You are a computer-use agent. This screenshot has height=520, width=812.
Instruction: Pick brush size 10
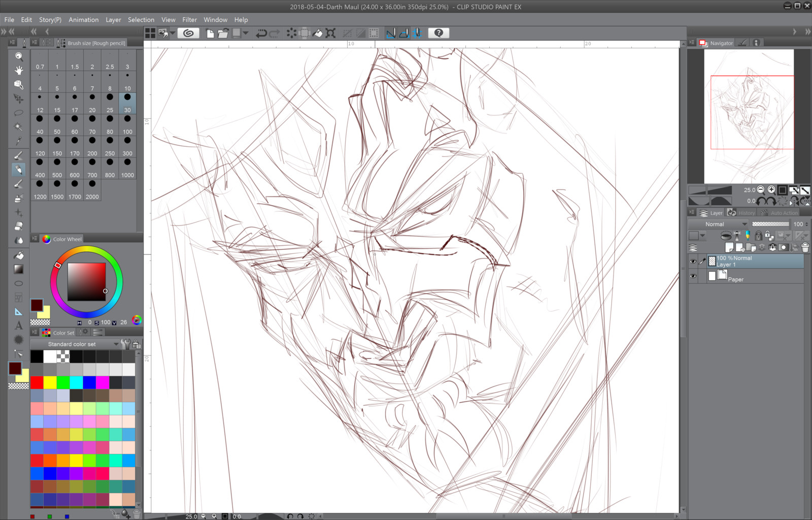point(127,82)
